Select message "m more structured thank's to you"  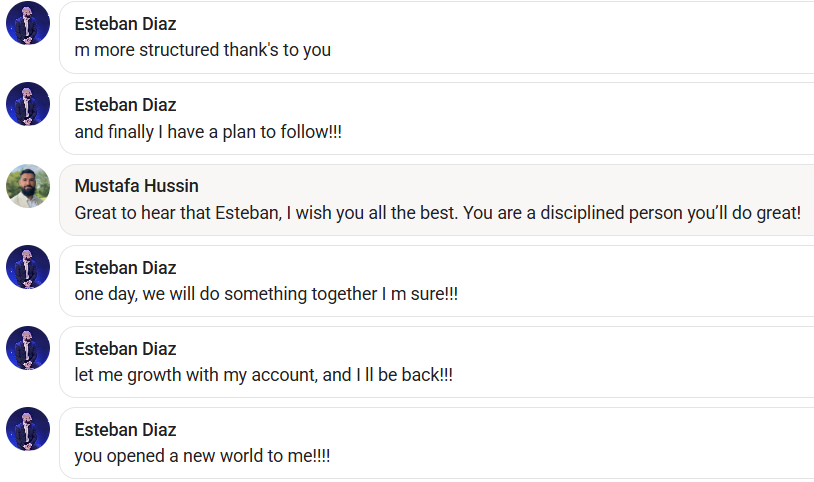click(202, 50)
